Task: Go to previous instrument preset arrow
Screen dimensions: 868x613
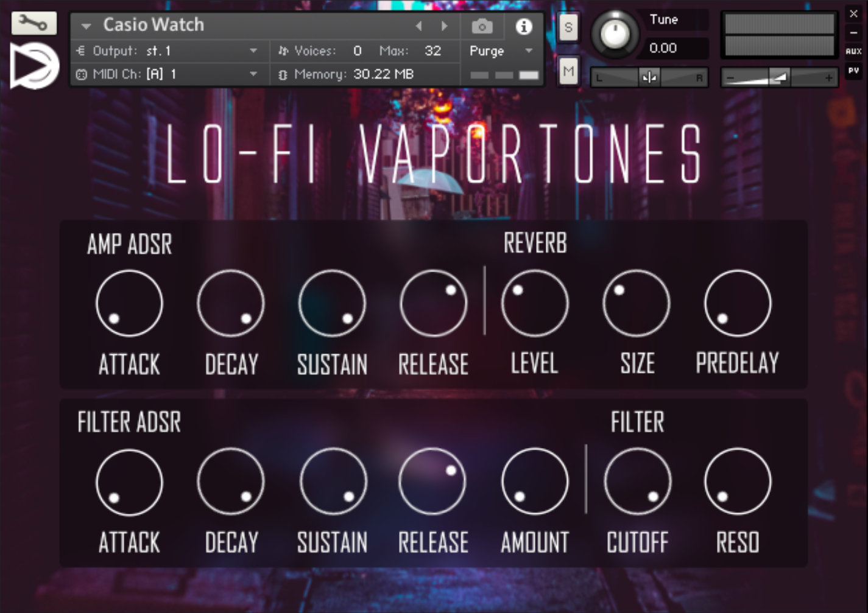Action: 418,26
